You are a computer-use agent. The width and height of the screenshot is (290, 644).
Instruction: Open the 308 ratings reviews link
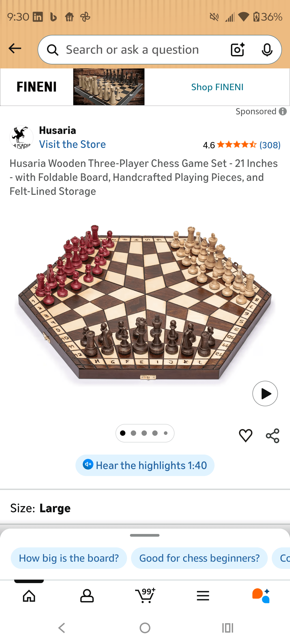(x=270, y=145)
